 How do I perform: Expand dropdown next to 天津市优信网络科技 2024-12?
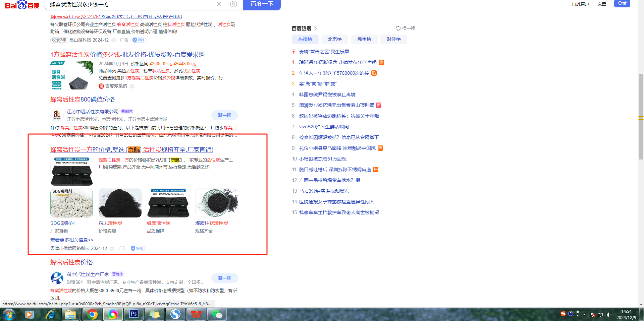(x=112, y=249)
